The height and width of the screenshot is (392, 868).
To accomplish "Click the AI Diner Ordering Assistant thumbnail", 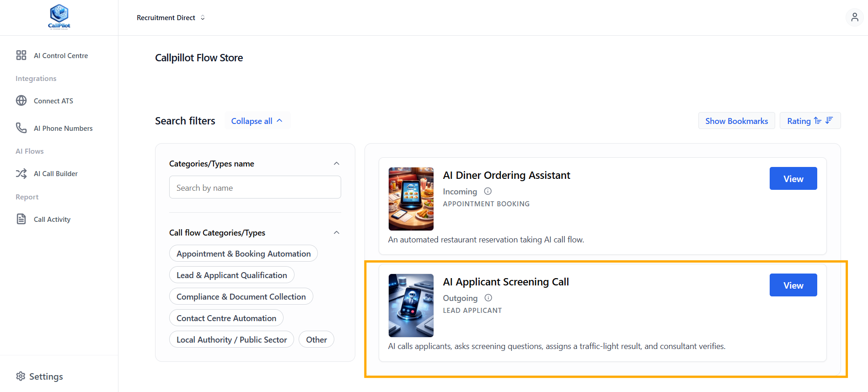I will click(x=411, y=199).
